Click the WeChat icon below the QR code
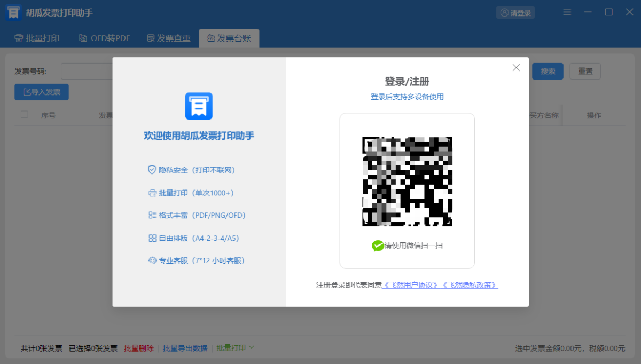 point(378,246)
